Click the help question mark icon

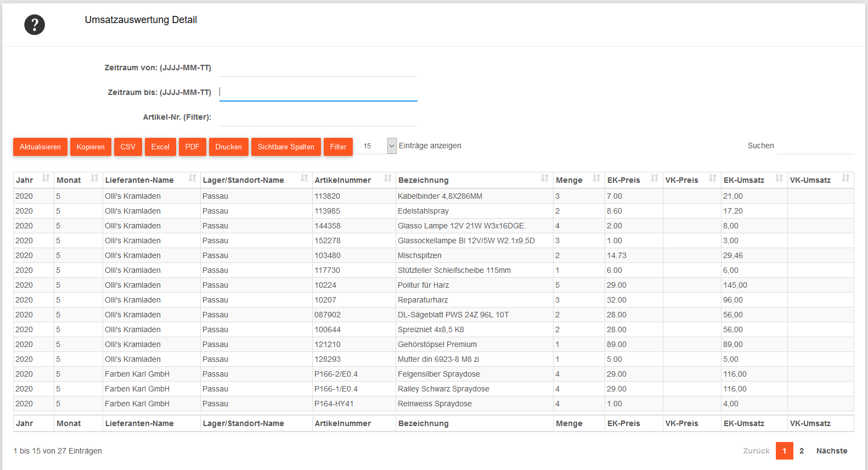pyautogui.click(x=35, y=25)
